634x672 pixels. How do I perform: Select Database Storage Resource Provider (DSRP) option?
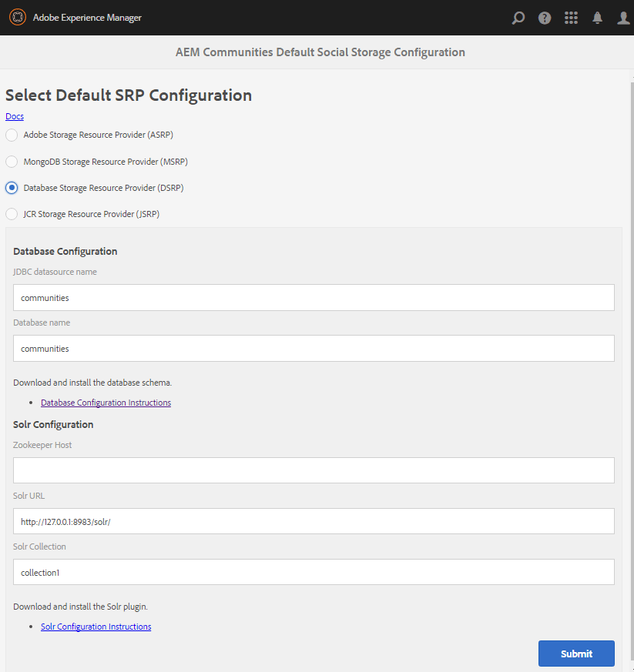point(12,188)
